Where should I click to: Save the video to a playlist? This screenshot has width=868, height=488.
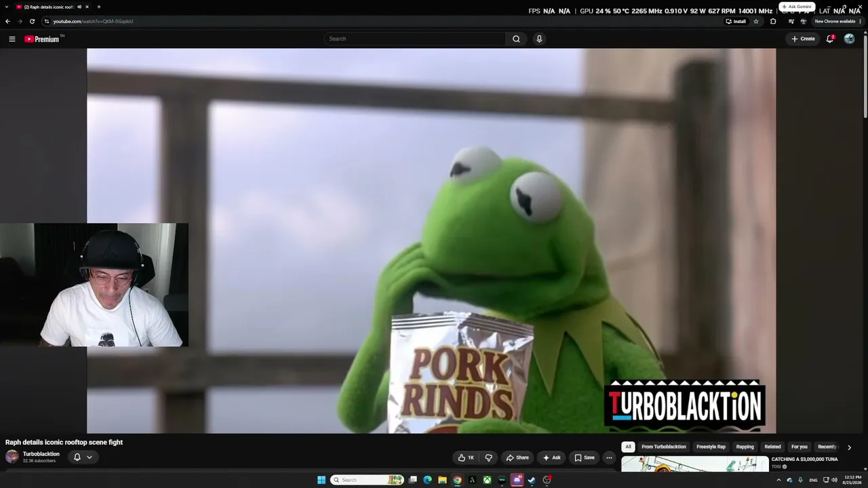[x=585, y=457]
